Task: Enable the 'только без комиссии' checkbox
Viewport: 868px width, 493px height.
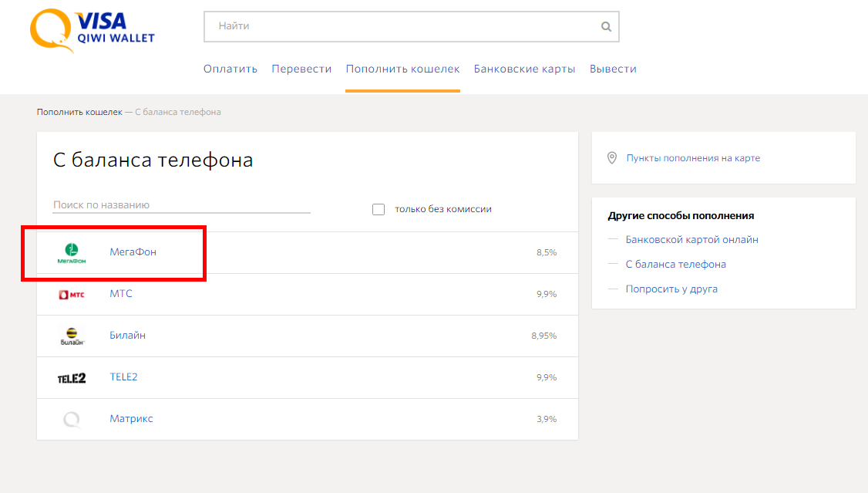Action: coord(378,209)
